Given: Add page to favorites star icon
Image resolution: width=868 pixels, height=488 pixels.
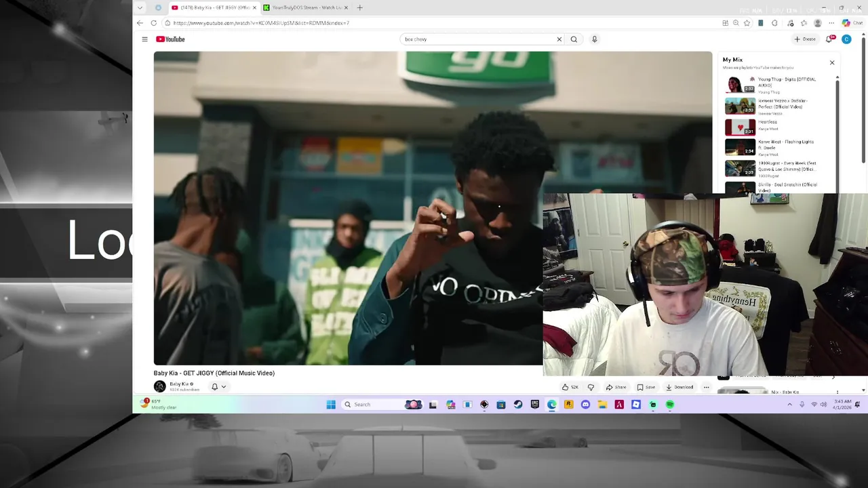Looking at the screenshot, I should tap(747, 23).
